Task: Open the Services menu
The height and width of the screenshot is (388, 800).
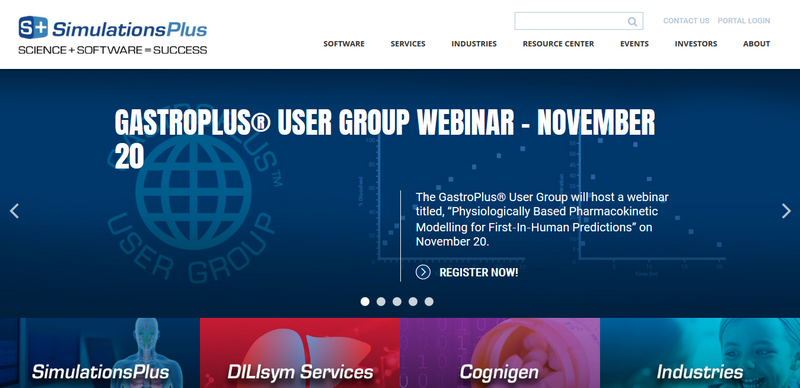Action: (408, 44)
